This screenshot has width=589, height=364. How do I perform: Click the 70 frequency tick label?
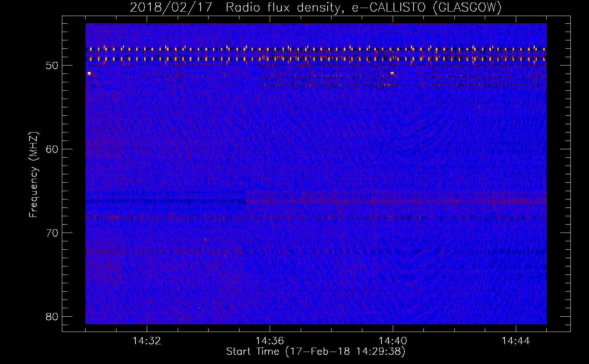tap(52, 233)
